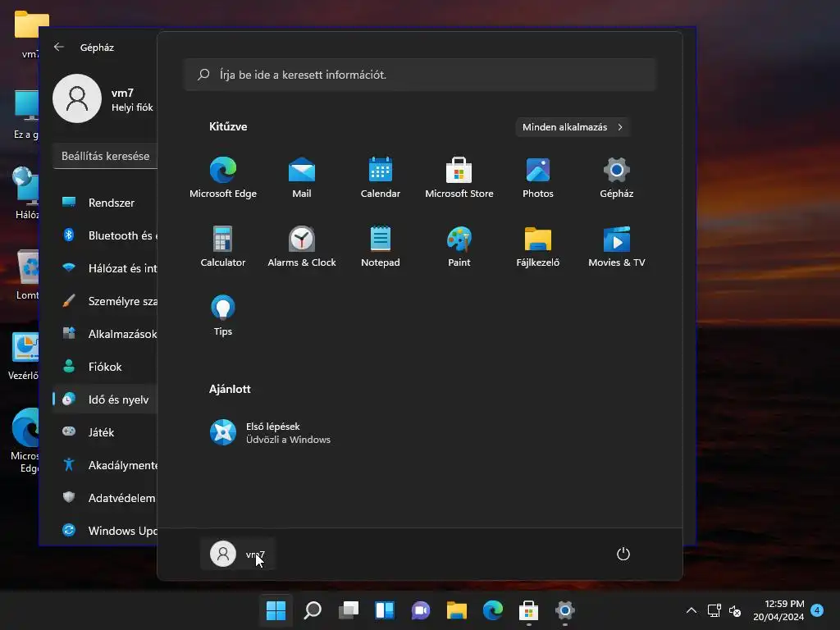Open the Calendar app

click(381, 178)
